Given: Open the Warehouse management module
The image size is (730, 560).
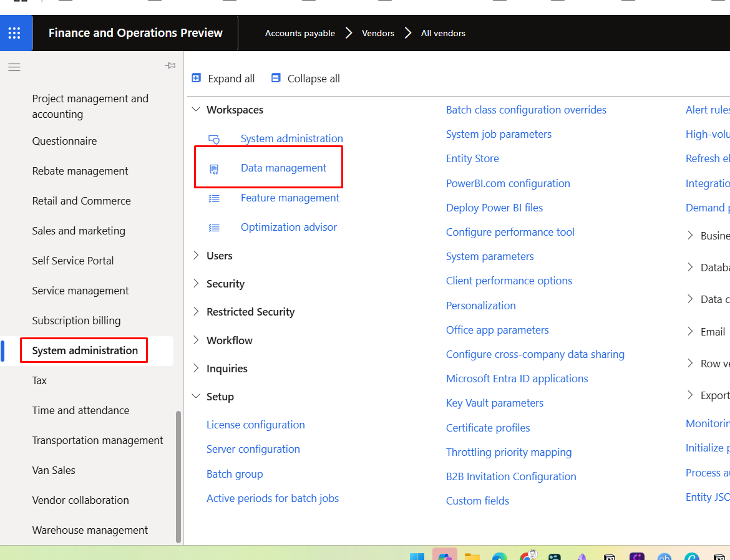Looking at the screenshot, I should (90, 530).
